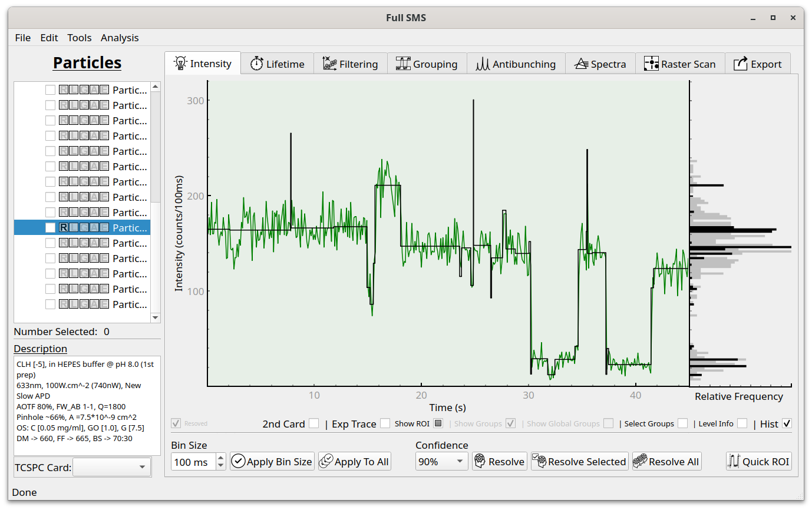Image resolution: width=812 pixels, height=510 pixels.
Task: Click the intensity trace plot area
Action: [448, 234]
